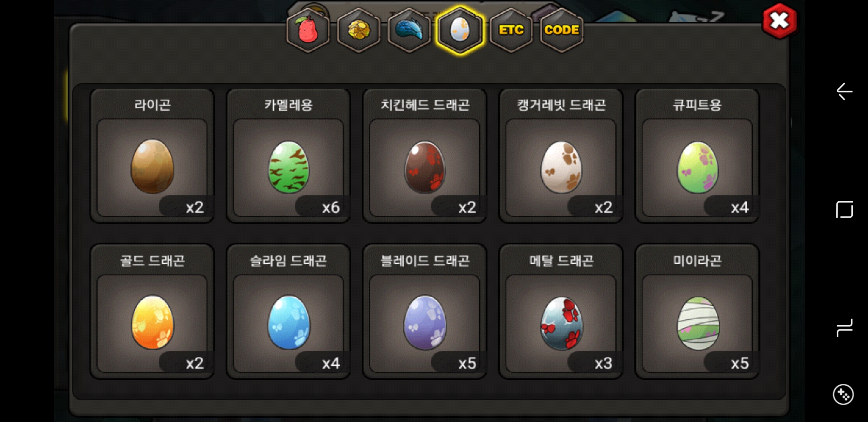Open the CODE tab

561,30
